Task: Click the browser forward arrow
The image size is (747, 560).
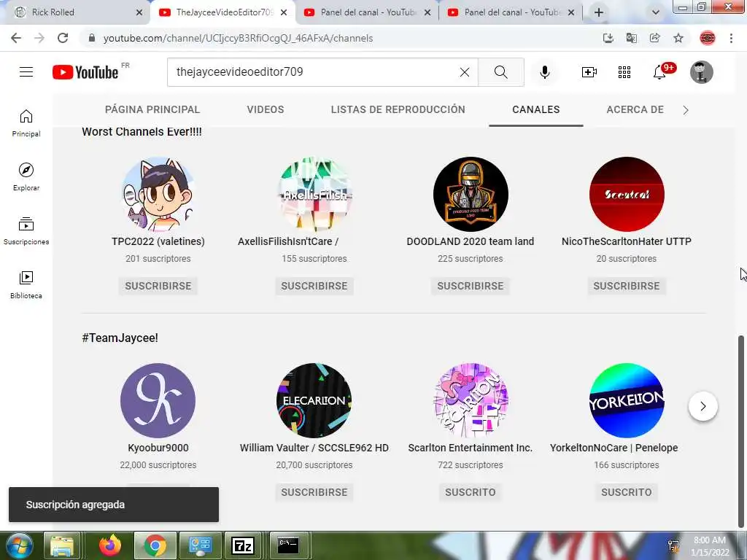Action: 39,38
